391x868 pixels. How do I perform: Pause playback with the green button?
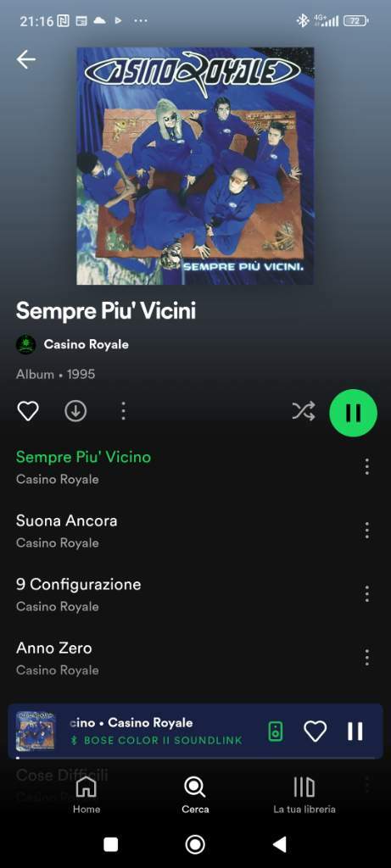tap(354, 413)
